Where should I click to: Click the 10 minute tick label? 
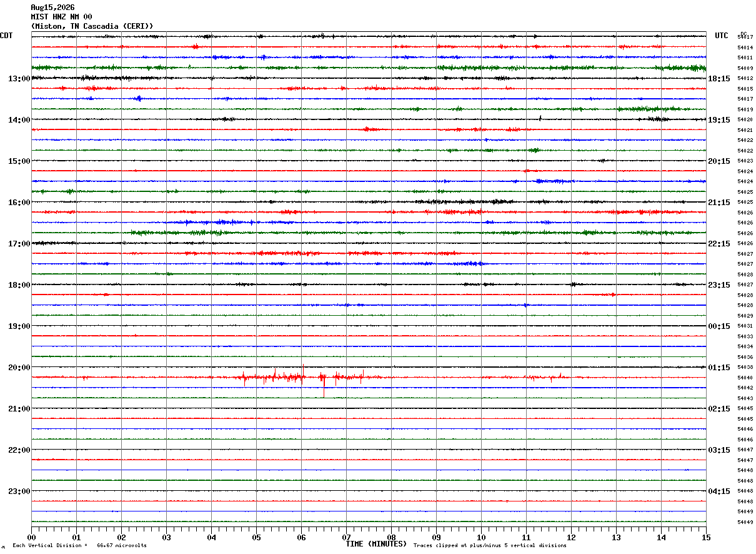click(x=481, y=537)
